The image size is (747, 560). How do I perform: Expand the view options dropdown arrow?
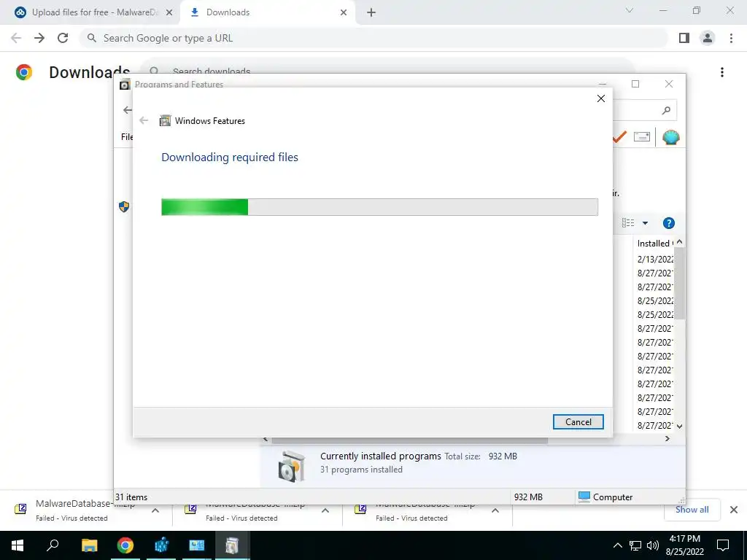click(x=645, y=223)
